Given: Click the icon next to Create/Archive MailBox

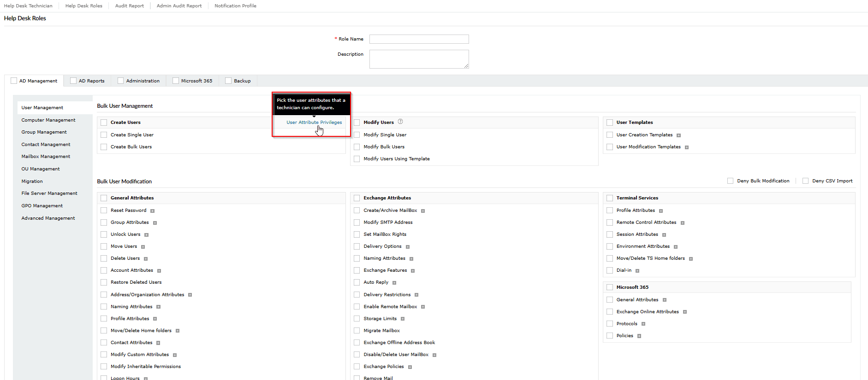Looking at the screenshot, I should (423, 211).
